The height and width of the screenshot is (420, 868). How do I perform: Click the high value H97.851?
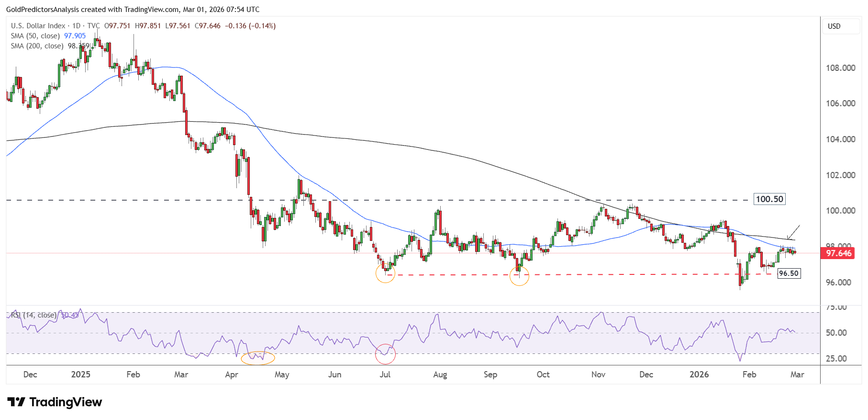(x=148, y=26)
